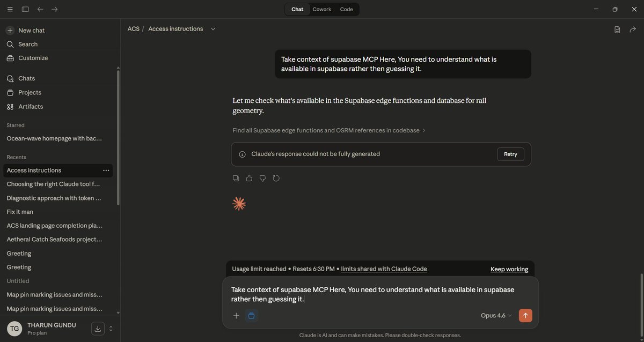Toggle the sidebar panel icon

click(x=25, y=9)
